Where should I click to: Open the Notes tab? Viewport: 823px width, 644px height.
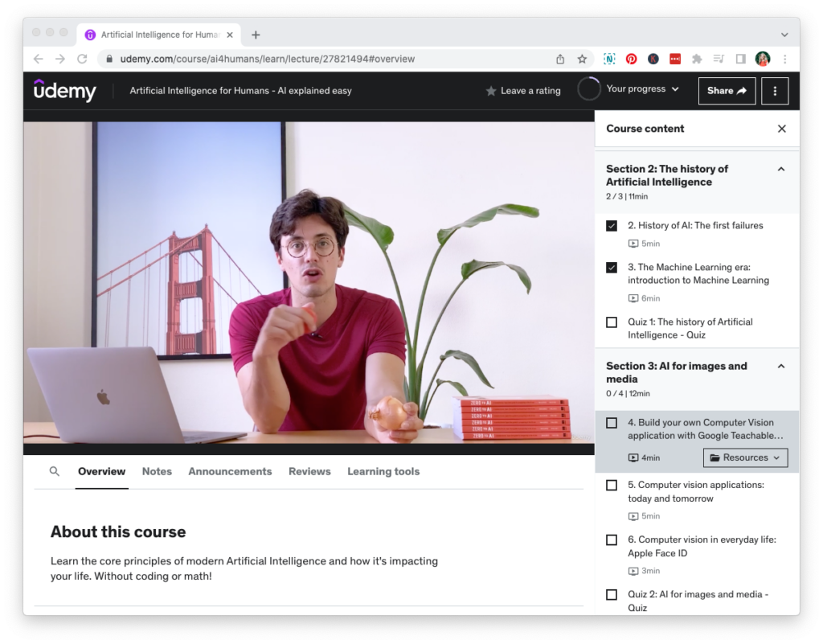157,472
